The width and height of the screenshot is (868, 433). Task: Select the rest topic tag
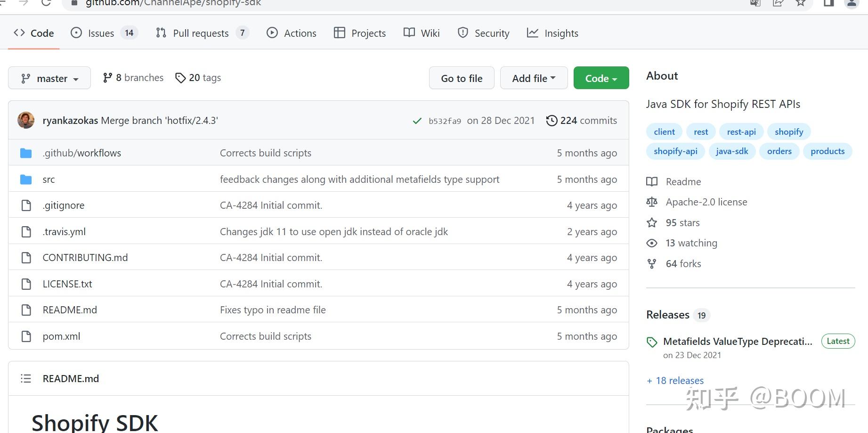click(701, 132)
